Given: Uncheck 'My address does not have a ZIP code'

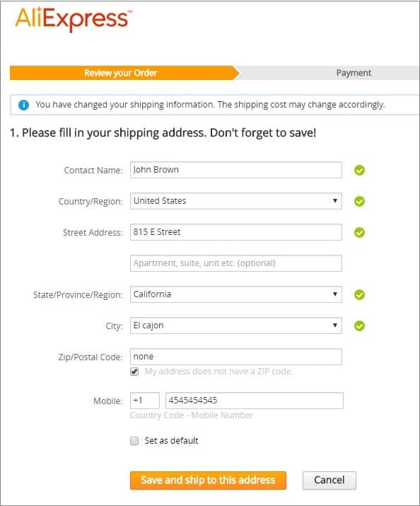Looking at the screenshot, I should [134, 372].
